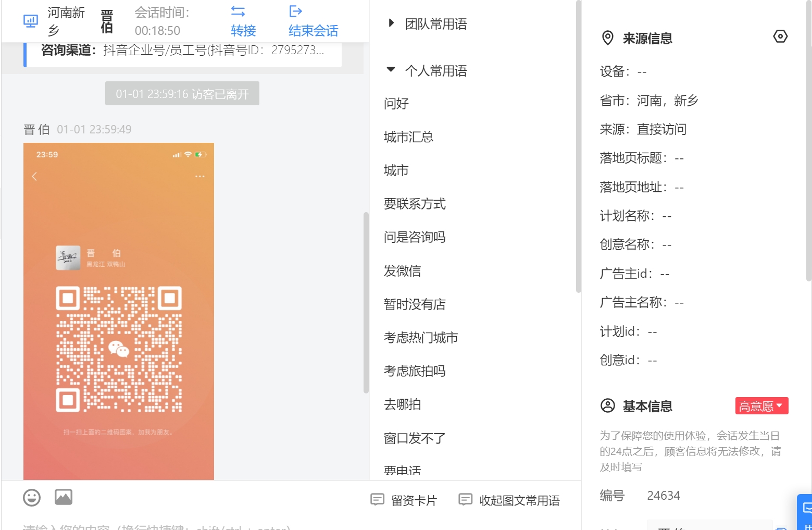Click the 省市: 河南, 新乡 row
The height and width of the screenshot is (530, 812).
pyautogui.click(x=648, y=101)
